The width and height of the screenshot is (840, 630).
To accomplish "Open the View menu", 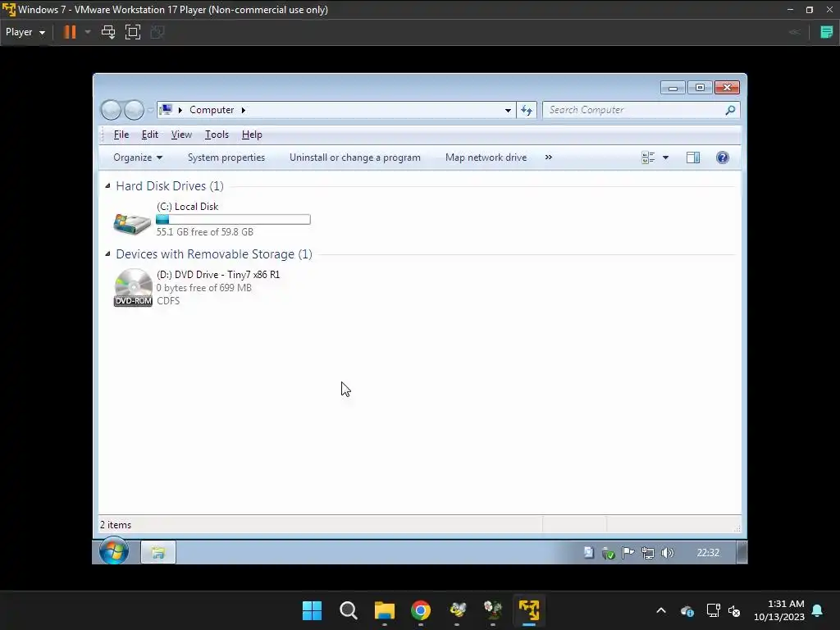I will pos(181,135).
